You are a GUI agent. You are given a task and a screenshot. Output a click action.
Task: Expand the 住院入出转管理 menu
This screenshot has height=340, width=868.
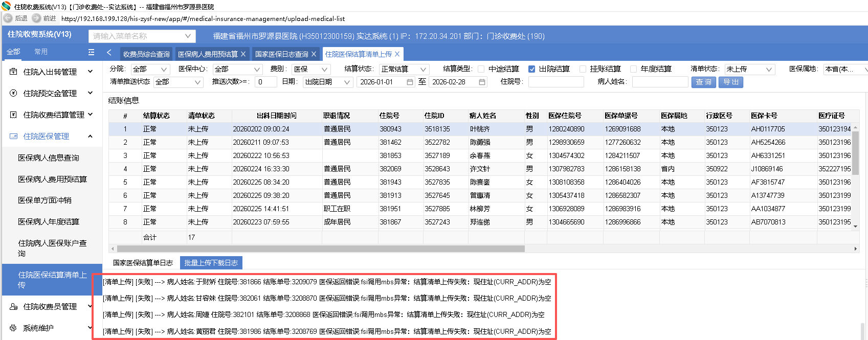90,72
